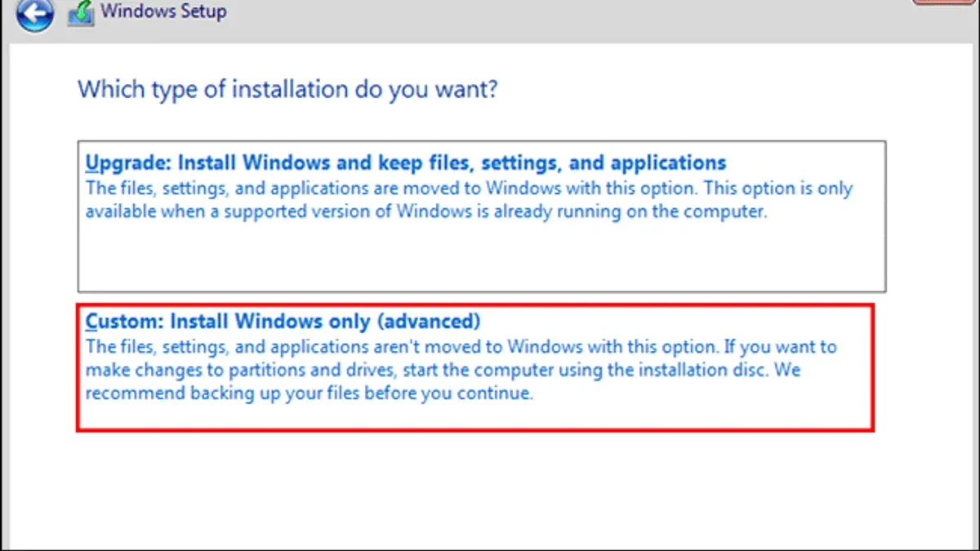Choose Custom: Install Windows only (advanced)
980x551 pixels.
point(475,367)
